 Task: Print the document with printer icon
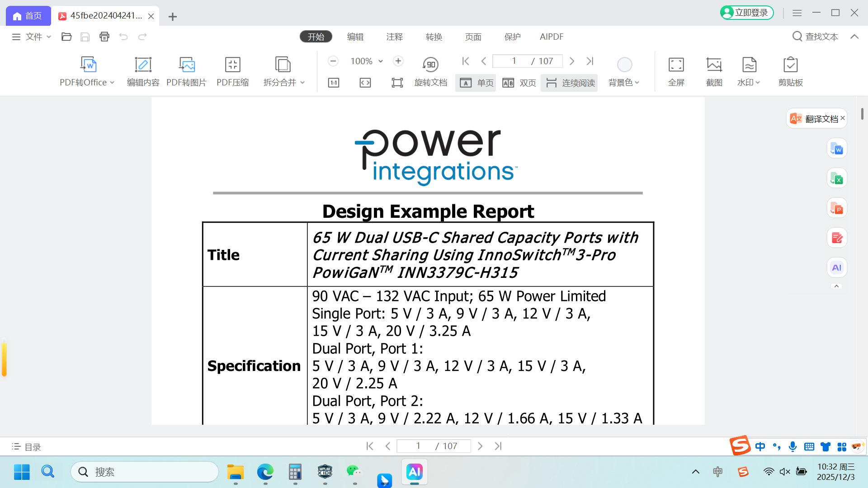[x=104, y=37]
